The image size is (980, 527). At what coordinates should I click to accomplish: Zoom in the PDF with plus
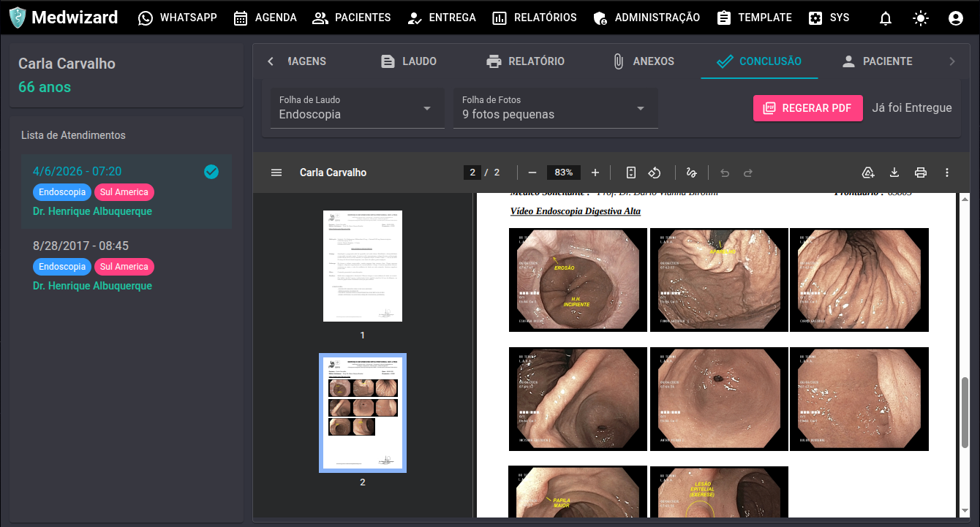pos(595,172)
